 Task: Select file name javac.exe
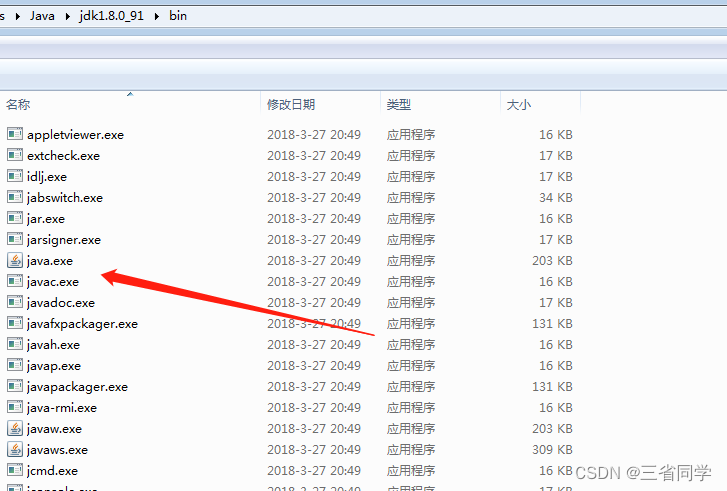(x=53, y=282)
